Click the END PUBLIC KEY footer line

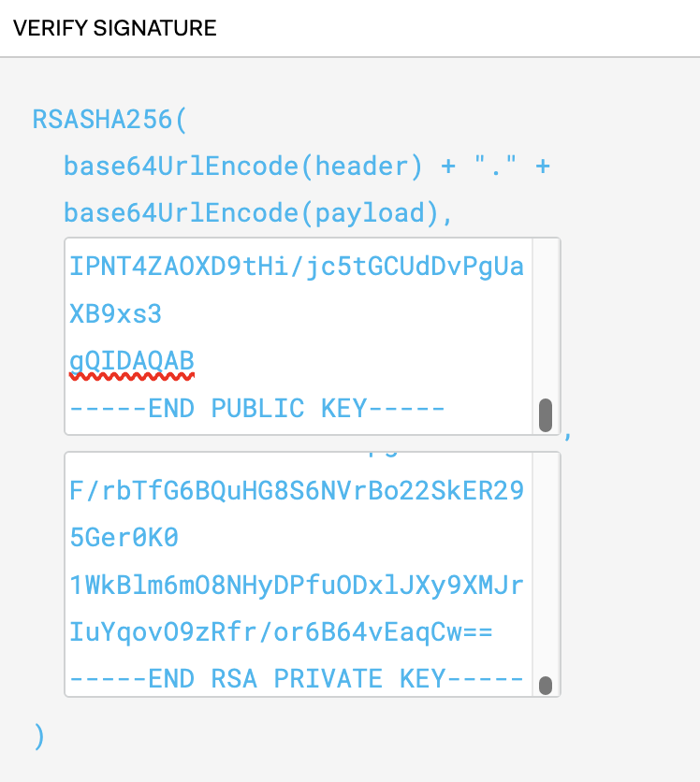256,409
